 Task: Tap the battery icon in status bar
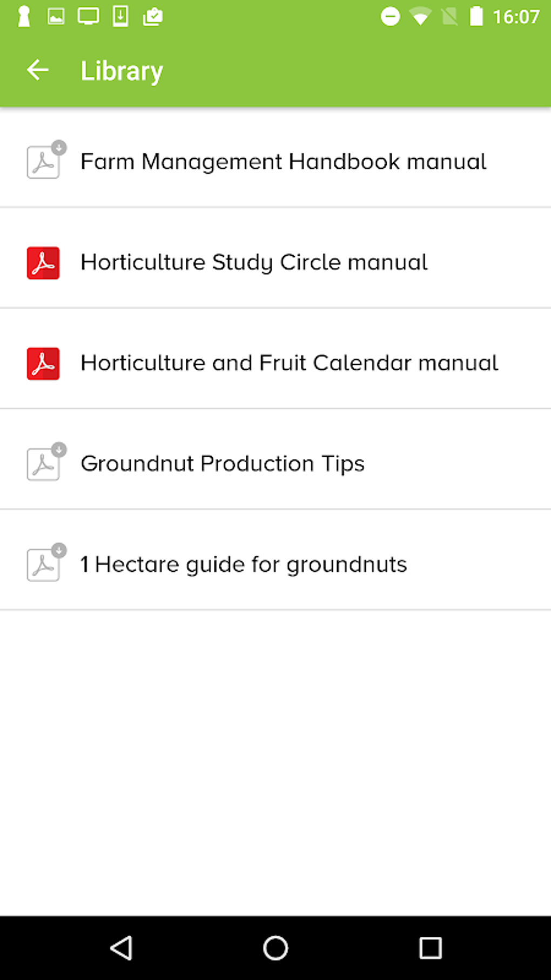pyautogui.click(x=476, y=16)
